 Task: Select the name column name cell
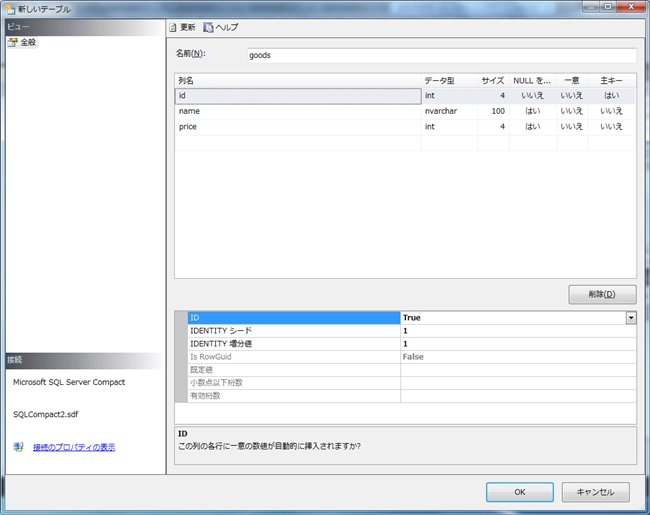tap(298, 111)
